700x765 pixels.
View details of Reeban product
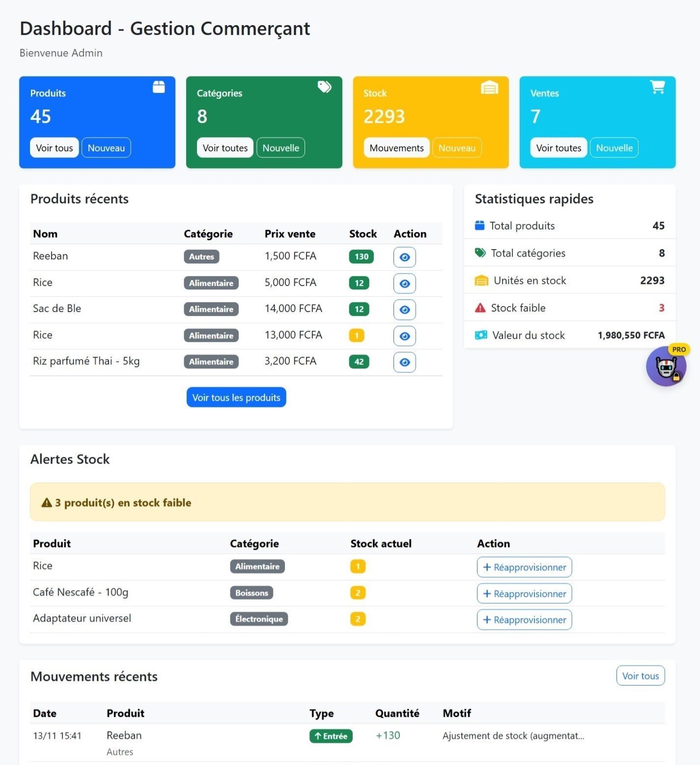click(x=404, y=257)
